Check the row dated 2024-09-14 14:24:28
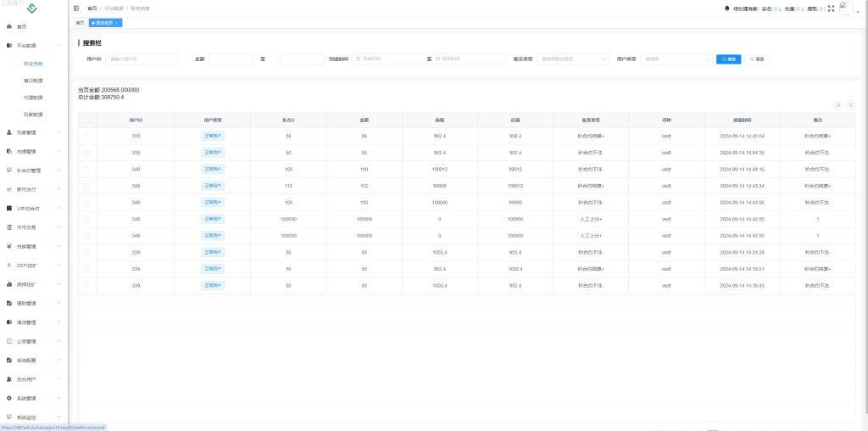 [x=87, y=252]
